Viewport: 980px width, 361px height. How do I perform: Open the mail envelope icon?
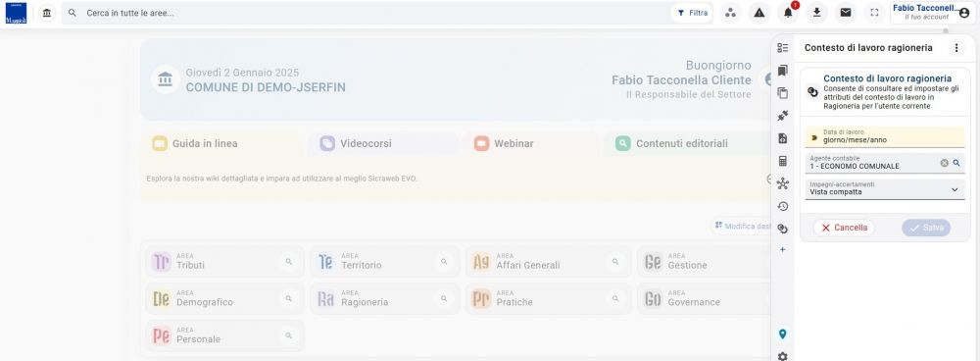[845, 13]
